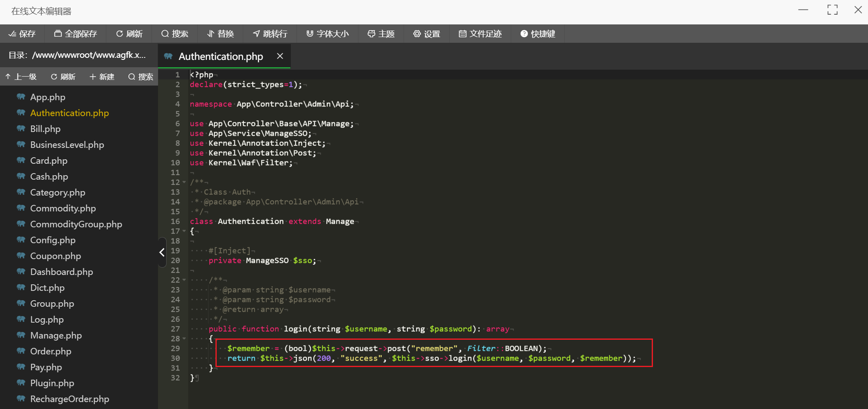This screenshot has height=409, width=868.
Task: Open the Theme (主题) picker
Action: [x=381, y=34]
